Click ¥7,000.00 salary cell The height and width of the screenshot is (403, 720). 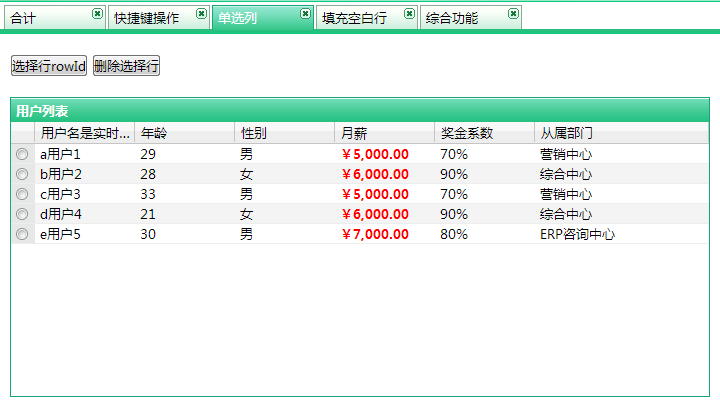tap(385, 235)
